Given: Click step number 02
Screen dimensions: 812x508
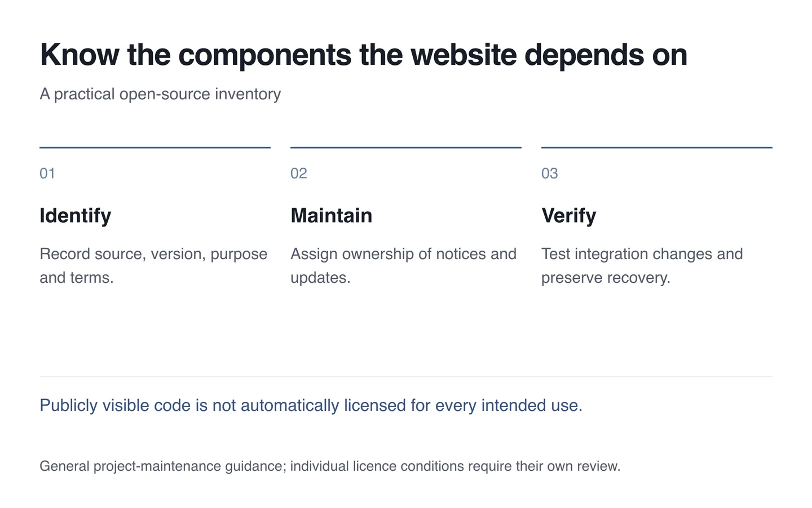Looking at the screenshot, I should click(x=299, y=173).
